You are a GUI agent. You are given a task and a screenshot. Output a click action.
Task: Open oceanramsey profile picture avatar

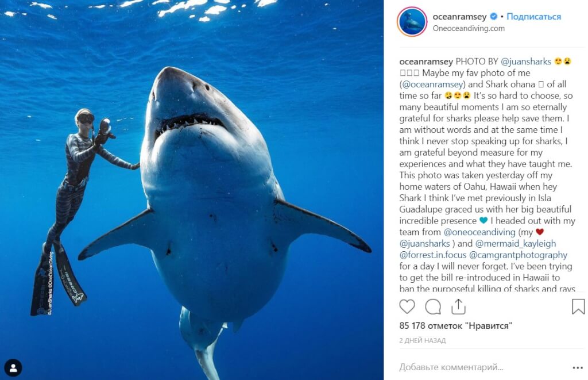pos(412,22)
